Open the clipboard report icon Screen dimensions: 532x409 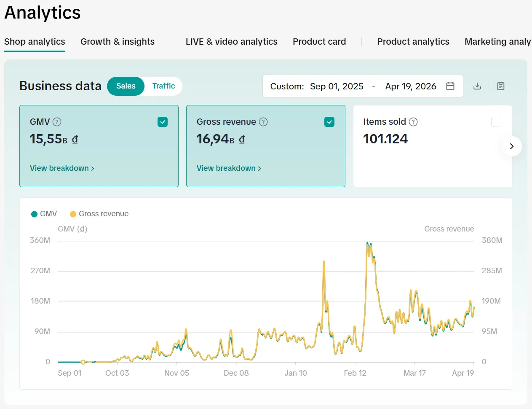pos(501,86)
